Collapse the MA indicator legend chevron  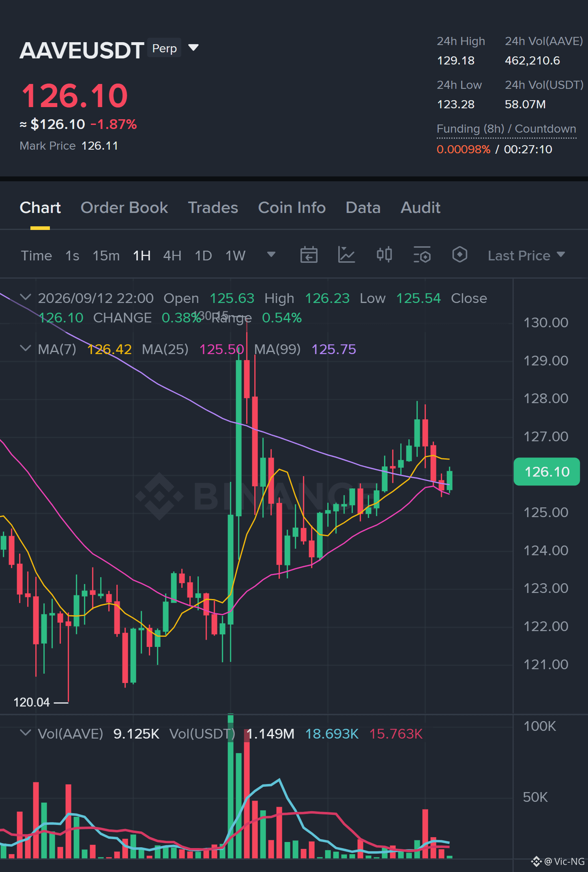click(x=26, y=348)
